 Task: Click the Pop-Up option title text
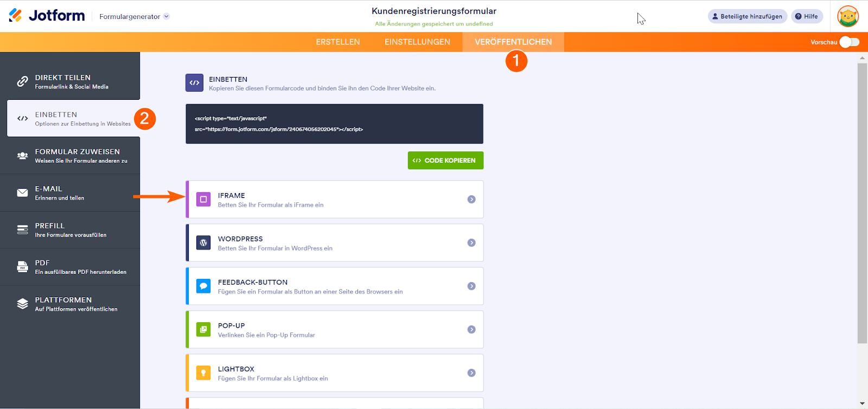pyautogui.click(x=232, y=325)
